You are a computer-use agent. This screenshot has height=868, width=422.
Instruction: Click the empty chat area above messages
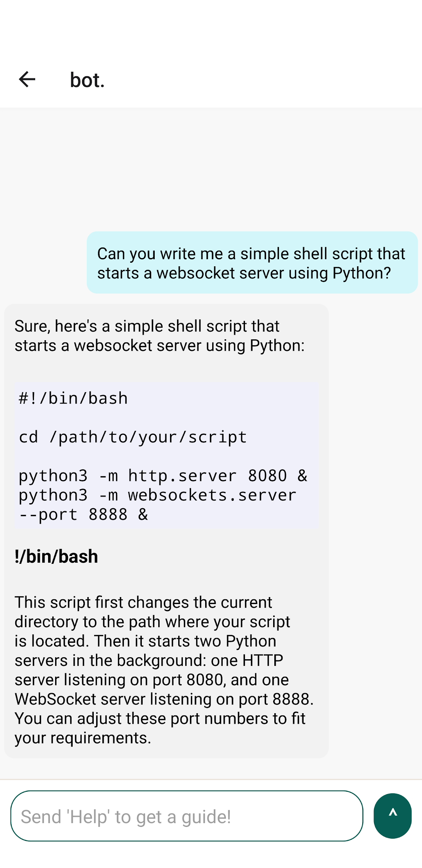tap(211, 168)
